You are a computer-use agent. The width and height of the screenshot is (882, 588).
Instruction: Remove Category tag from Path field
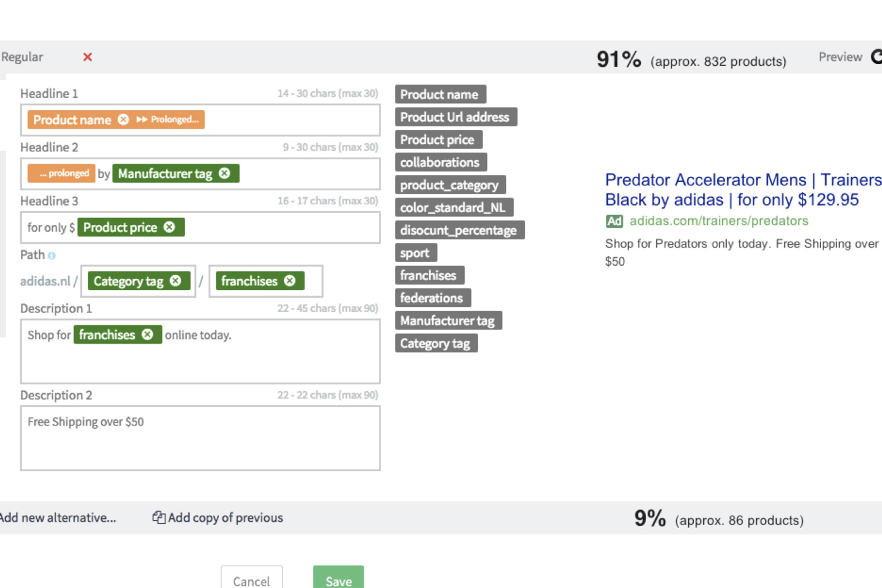point(175,281)
